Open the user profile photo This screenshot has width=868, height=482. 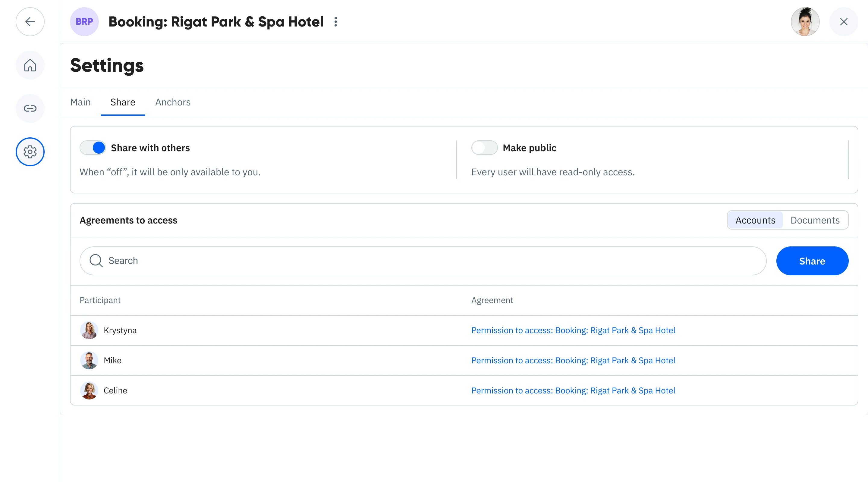(805, 22)
